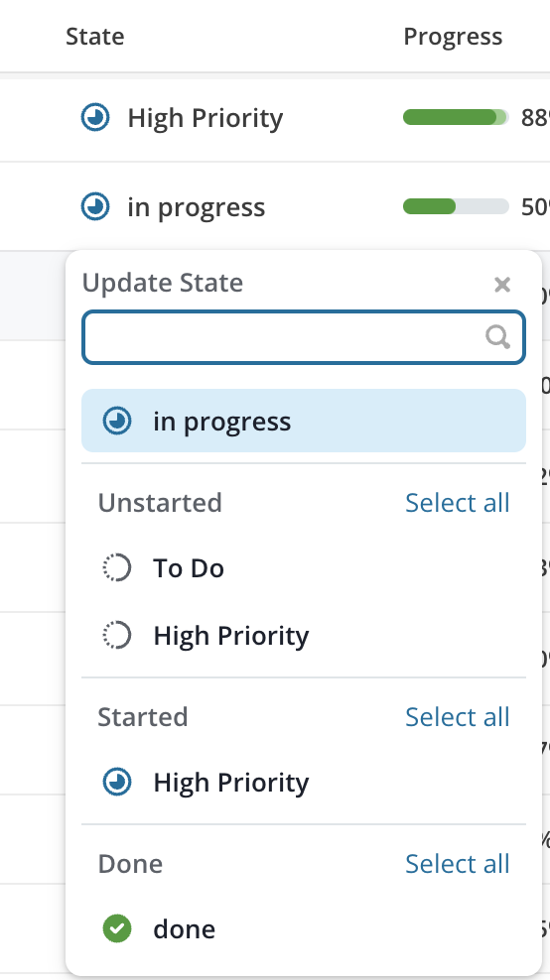This screenshot has width=550, height=980.
Task: Click the unstarted High Priority dotted icon
Action: [117, 636]
